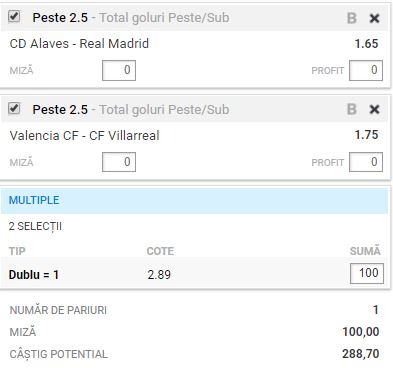Select the Valencia CF - CF Villarreal match name
This screenshot has width=393, height=368.
coord(85,136)
